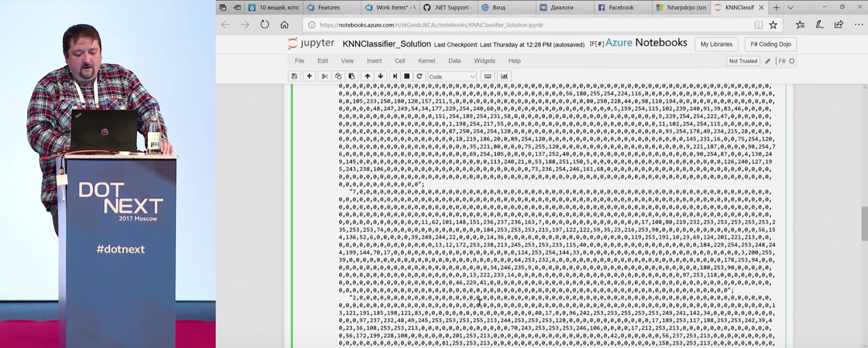Image resolution: width=868 pixels, height=348 pixels.
Task: Move selected cell down arrow
Action: [x=380, y=76]
